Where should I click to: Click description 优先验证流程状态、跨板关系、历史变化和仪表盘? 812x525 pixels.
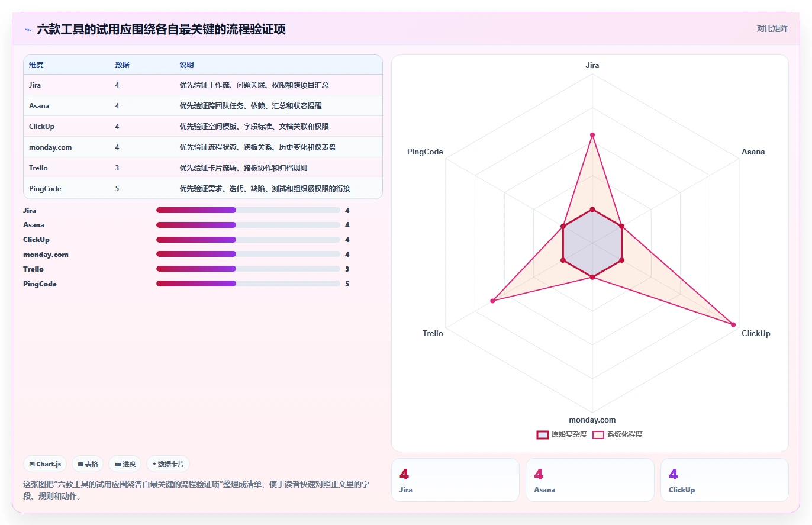point(257,147)
